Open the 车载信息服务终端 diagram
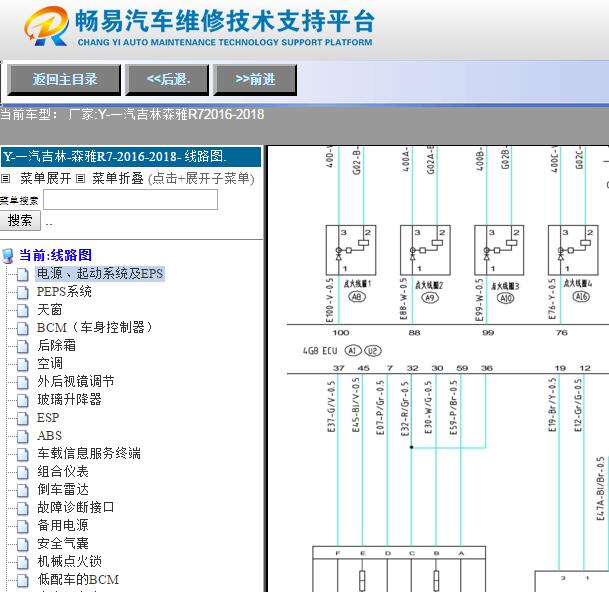Viewport: 609px width, 592px height. point(89,453)
